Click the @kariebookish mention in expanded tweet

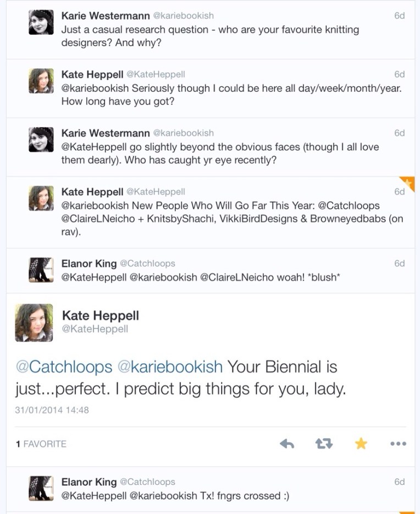(170, 367)
